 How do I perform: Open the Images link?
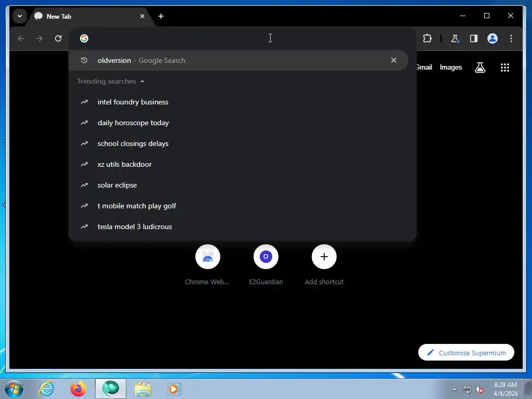(x=450, y=67)
